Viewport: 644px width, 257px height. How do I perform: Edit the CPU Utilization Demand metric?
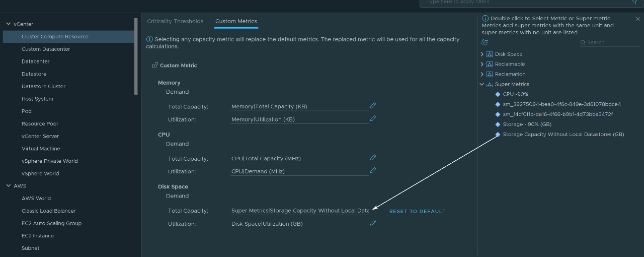[x=373, y=170]
